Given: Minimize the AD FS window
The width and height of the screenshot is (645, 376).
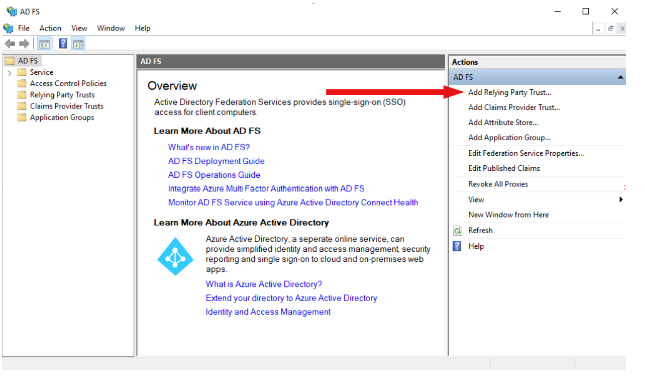Looking at the screenshot, I should click(557, 12).
